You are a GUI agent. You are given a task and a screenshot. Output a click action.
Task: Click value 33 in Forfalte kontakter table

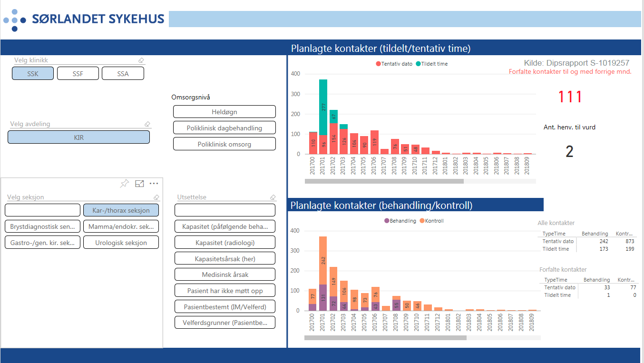point(606,287)
